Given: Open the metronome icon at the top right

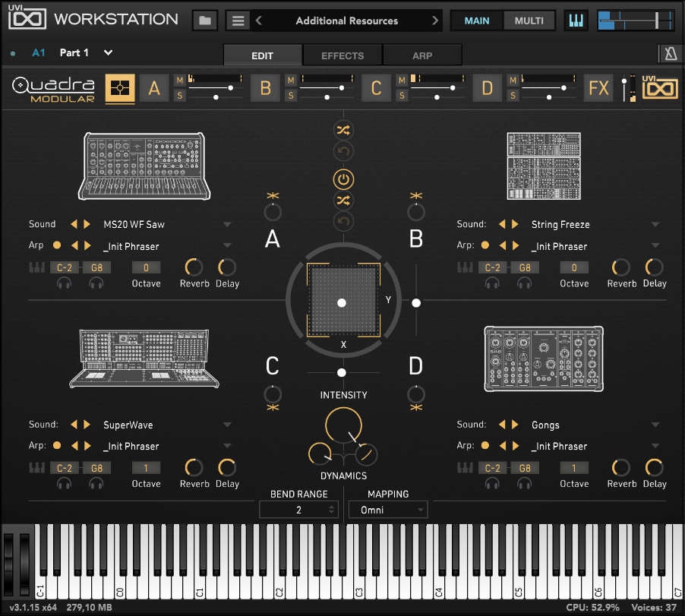Looking at the screenshot, I should tap(670, 54).
